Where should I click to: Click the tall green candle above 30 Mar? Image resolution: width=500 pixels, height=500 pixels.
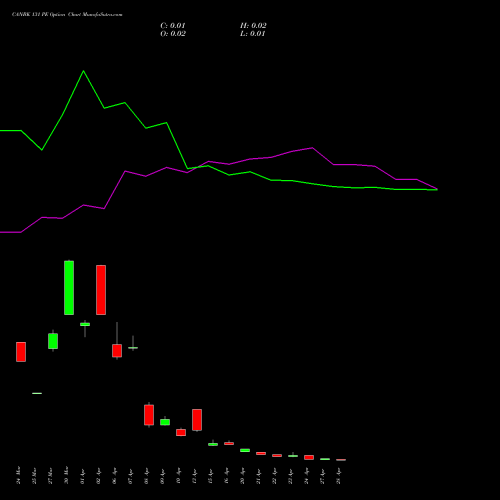(x=69, y=288)
